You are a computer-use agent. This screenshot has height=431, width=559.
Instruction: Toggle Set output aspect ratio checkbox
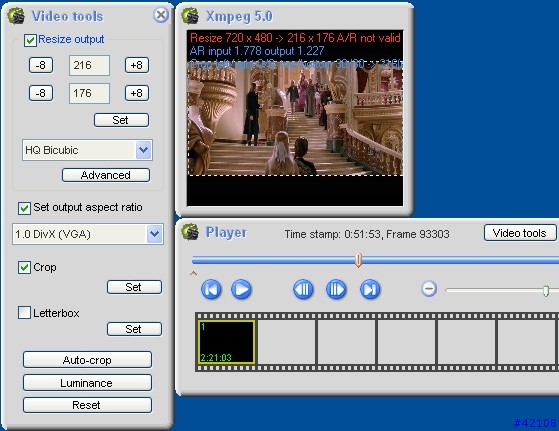[x=24, y=208]
